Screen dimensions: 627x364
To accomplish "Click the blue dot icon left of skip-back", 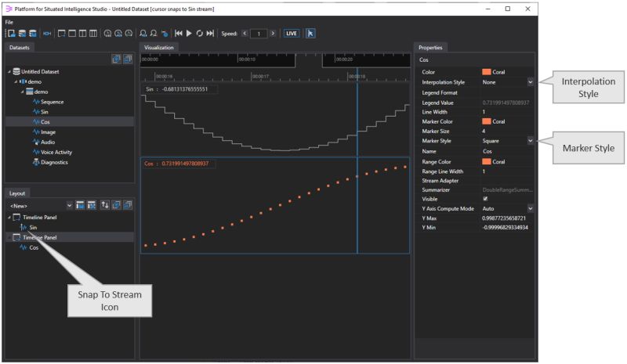I will click(165, 34).
